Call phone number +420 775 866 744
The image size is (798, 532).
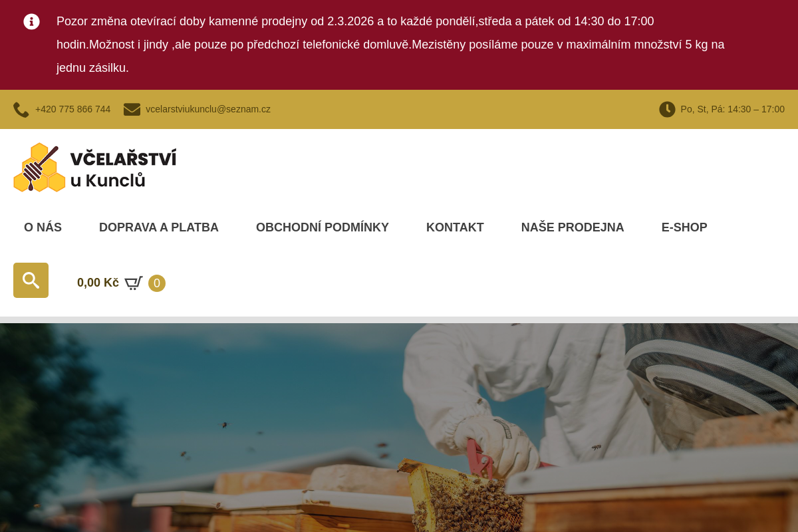pyautogui.click(x=73, y=109)
